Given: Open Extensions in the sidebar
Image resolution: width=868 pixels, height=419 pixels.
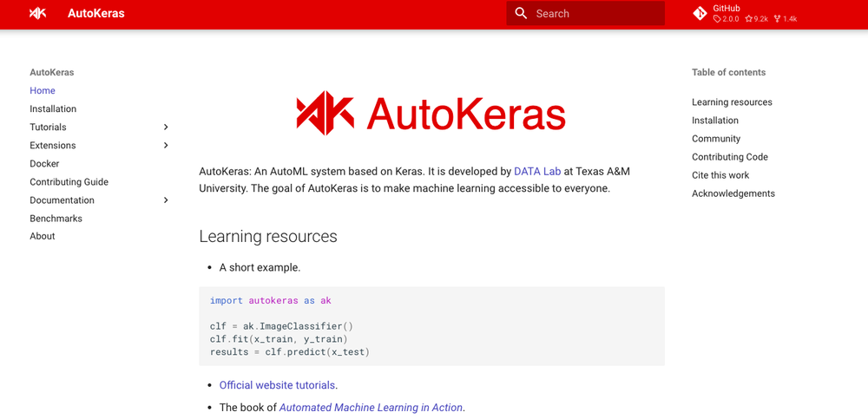Looking at the screenshot, I should 53,146.
